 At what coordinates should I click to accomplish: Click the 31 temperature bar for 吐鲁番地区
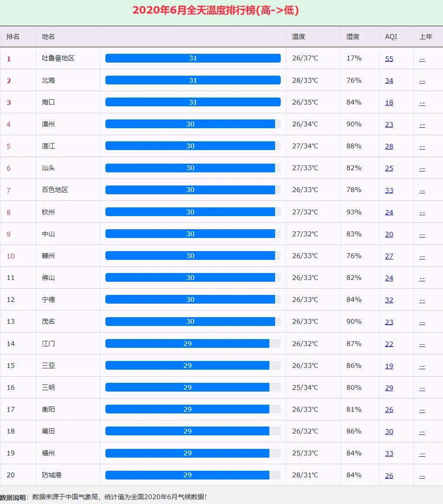click(193, 58)
